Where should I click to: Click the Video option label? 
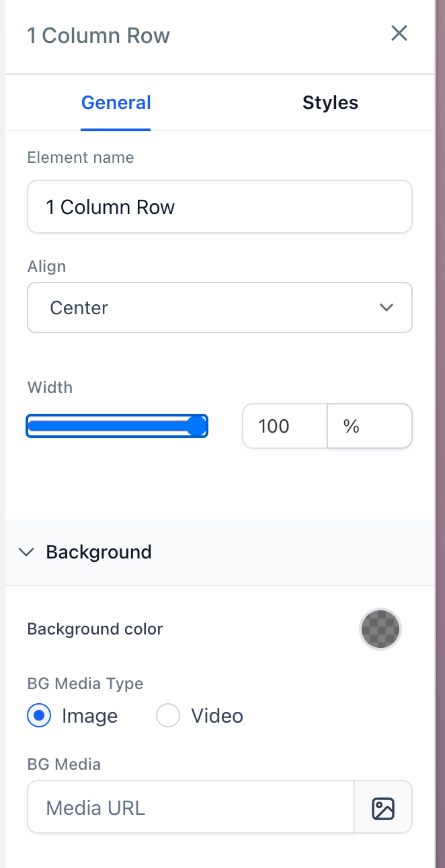216,716
